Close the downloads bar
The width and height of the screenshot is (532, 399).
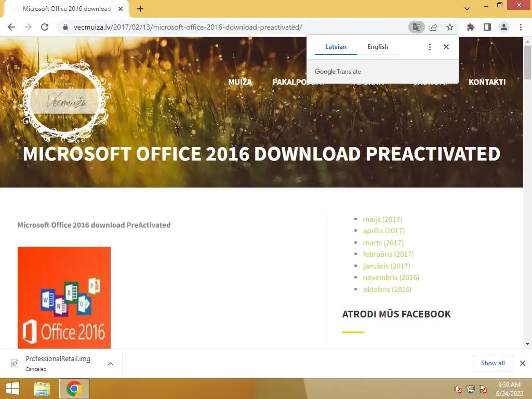click(x=523, y=363)
